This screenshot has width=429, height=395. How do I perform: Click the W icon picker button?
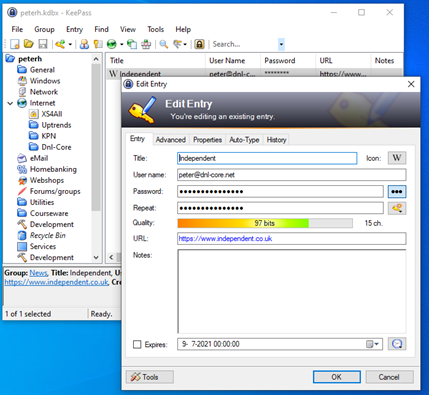point(397,158)
